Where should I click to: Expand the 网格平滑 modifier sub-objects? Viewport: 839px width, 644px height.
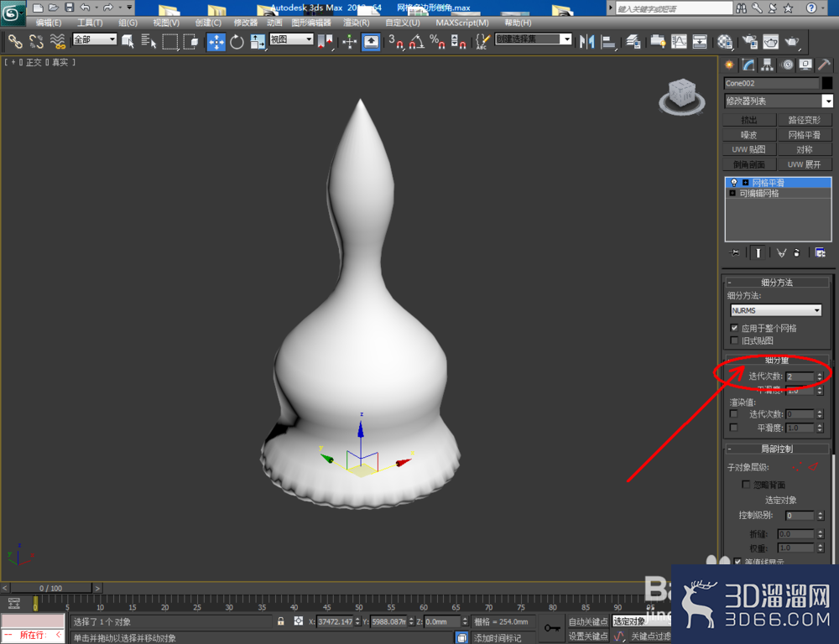(x=745, y=183)
